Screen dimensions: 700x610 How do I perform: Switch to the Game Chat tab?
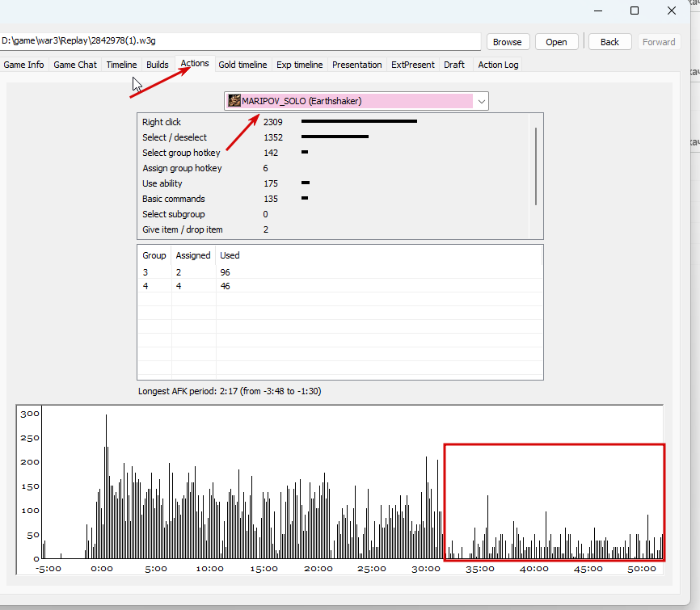pos(75,65)
